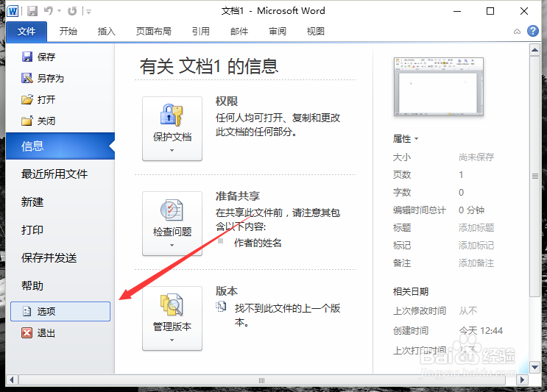Click 添加标记 field to add tags
Viewport: 547px width, 392px height.
(476, 246)
